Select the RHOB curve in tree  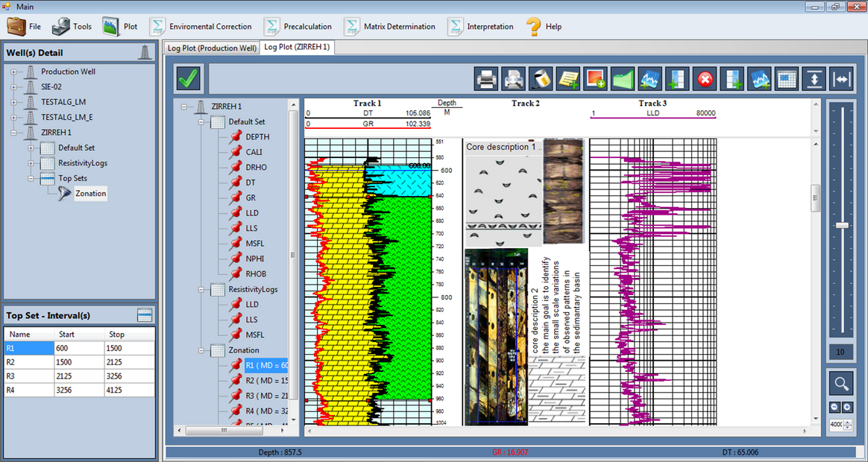[257, 274]
